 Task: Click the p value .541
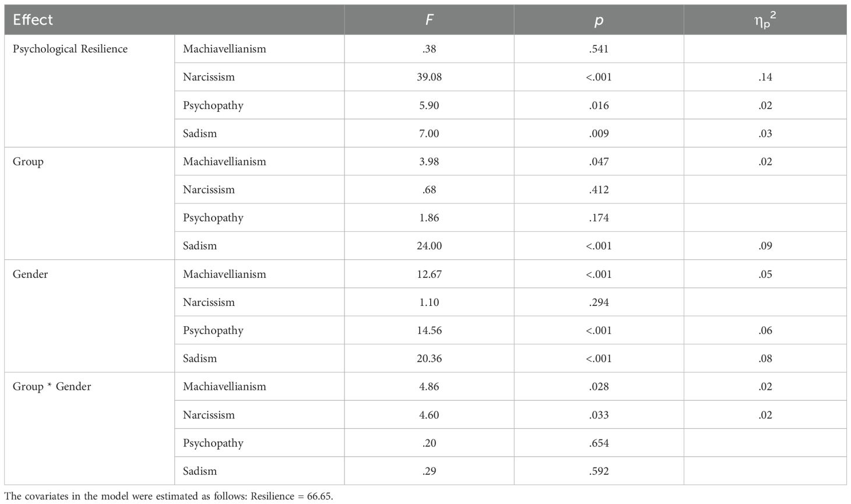(599, 49)
